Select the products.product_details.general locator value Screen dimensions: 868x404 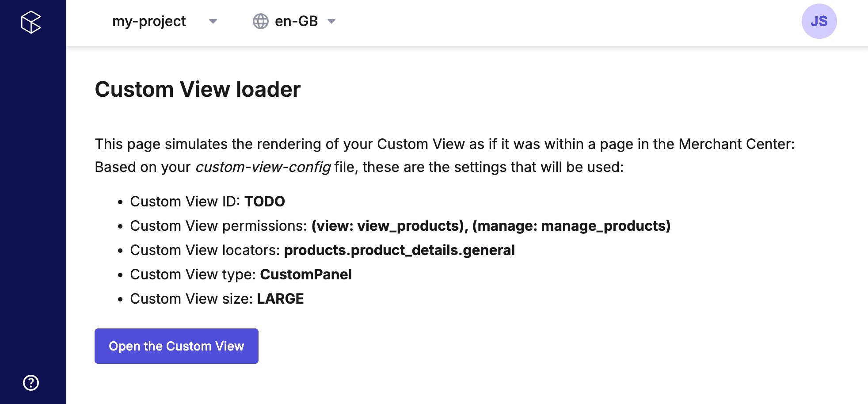click(x=400, y=250)
